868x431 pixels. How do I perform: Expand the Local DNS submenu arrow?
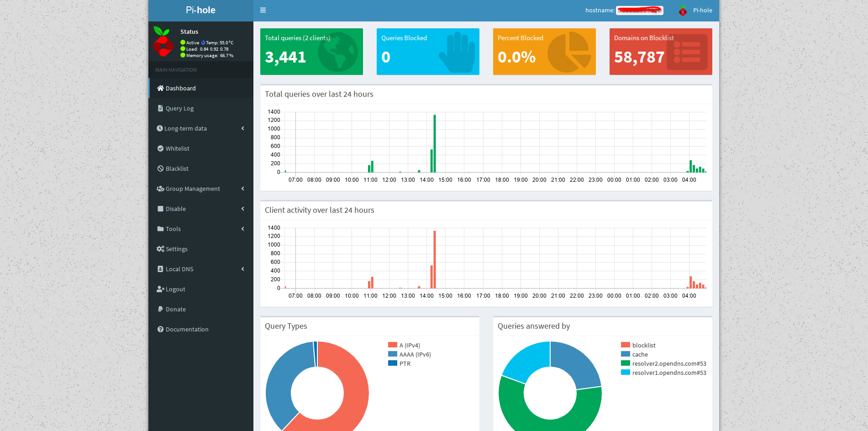[243, 269]
